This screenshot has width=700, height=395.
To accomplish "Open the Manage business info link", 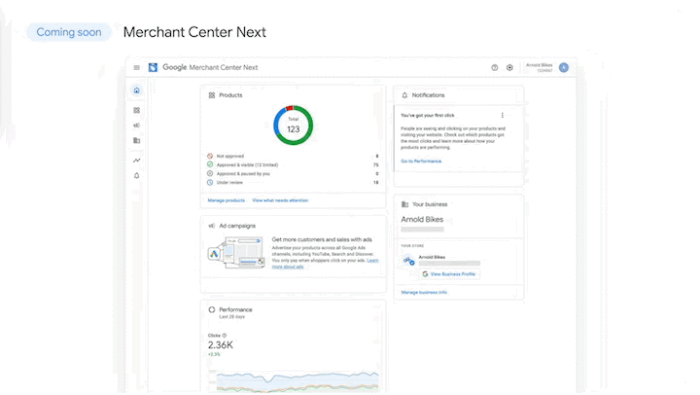I will pyautogui.click(x=424, y=292).
